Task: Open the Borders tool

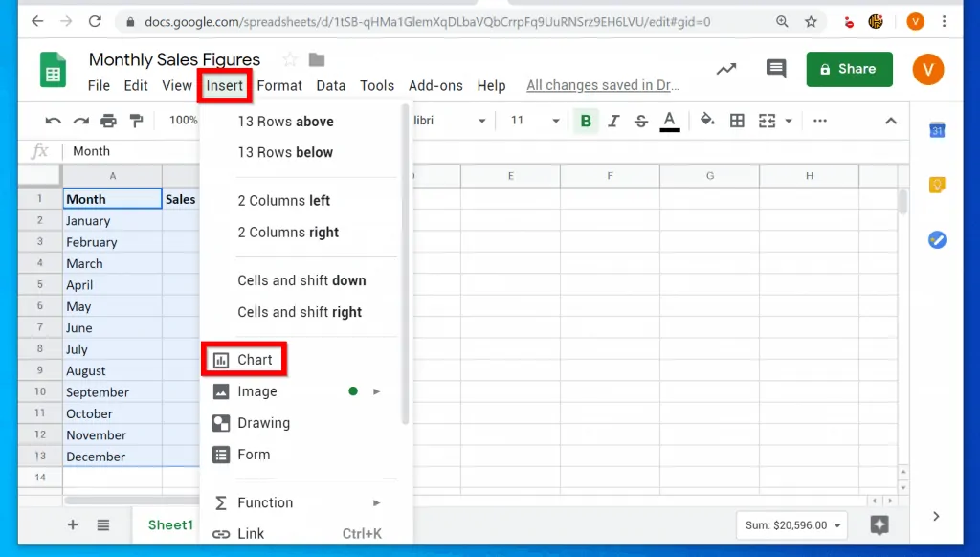Action: click(x=737, y=121)
